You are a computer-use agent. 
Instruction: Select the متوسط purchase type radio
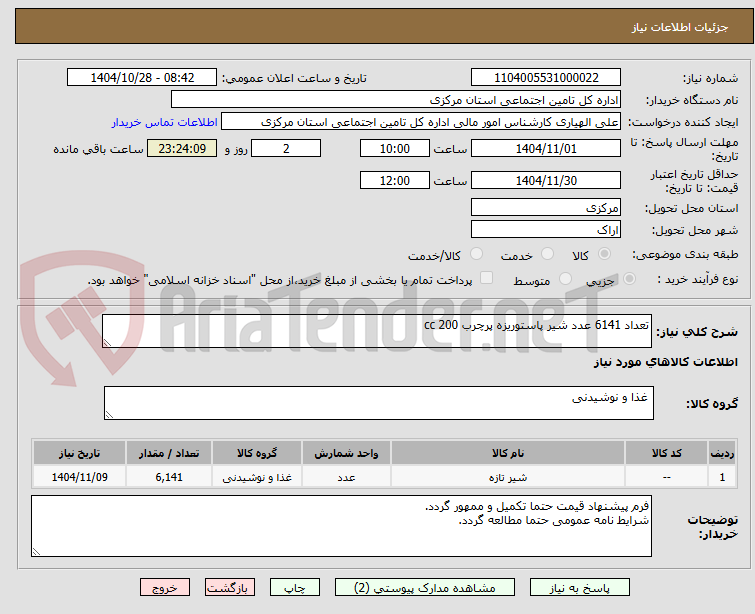[x=565, y=279]
